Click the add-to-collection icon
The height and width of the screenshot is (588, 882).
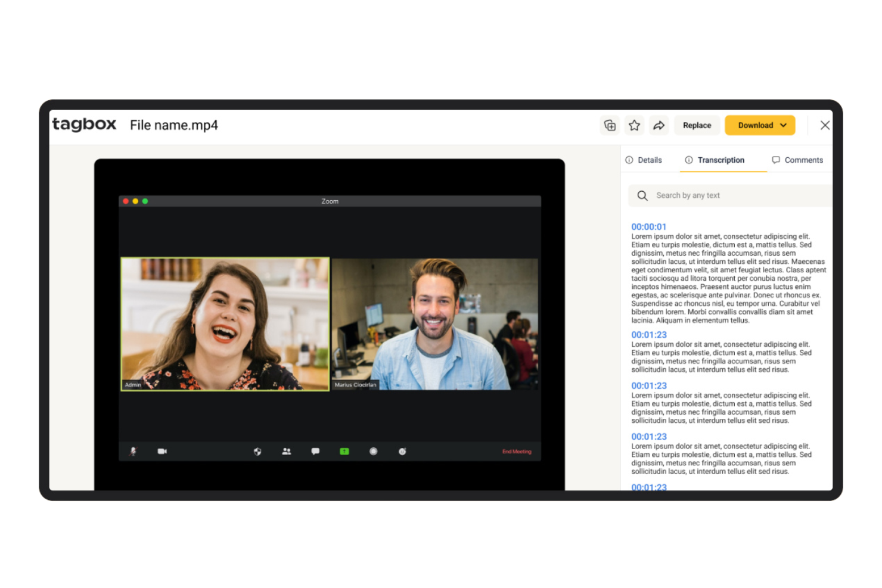pos(610,125)
